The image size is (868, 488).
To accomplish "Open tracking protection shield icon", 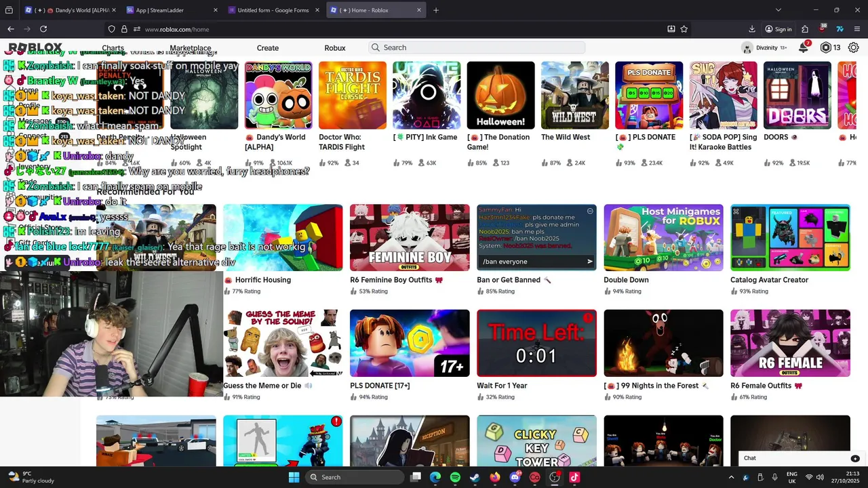I will pyautogui.click(x=112, y=29).
